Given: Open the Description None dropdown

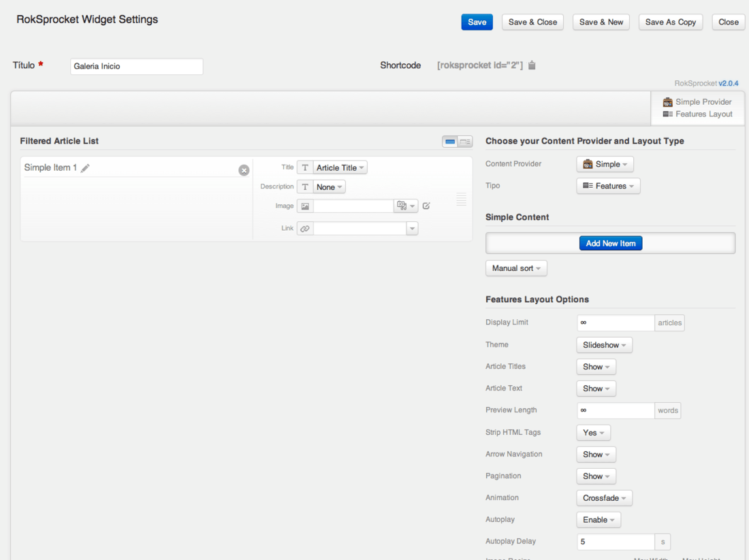Looking at the screenshot, I should point(329,187).
